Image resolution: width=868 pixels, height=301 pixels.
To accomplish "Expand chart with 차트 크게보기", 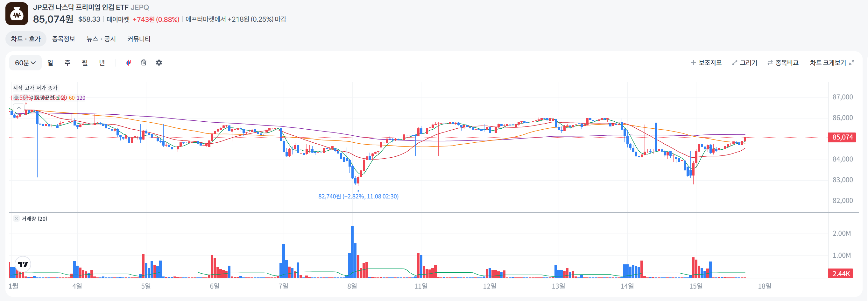I will (832, 63).
